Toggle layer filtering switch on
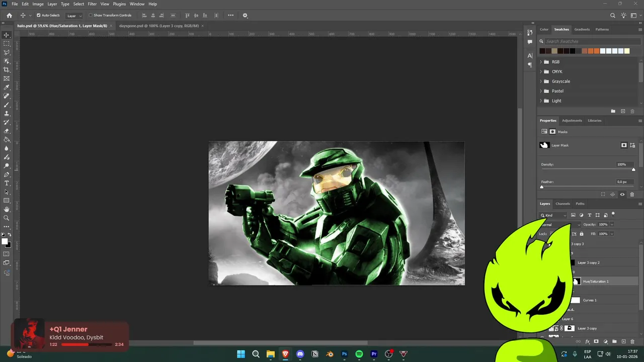 613,215
